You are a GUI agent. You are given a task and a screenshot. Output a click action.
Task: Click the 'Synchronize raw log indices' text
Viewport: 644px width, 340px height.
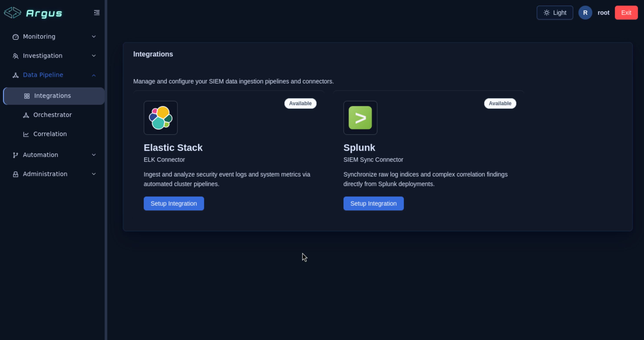(x=426, y=179)
